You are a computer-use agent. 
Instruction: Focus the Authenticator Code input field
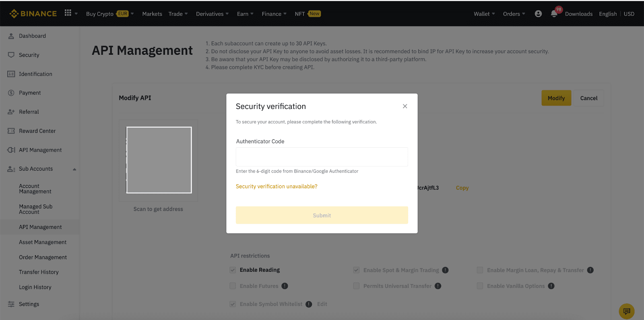coord(322,157)
